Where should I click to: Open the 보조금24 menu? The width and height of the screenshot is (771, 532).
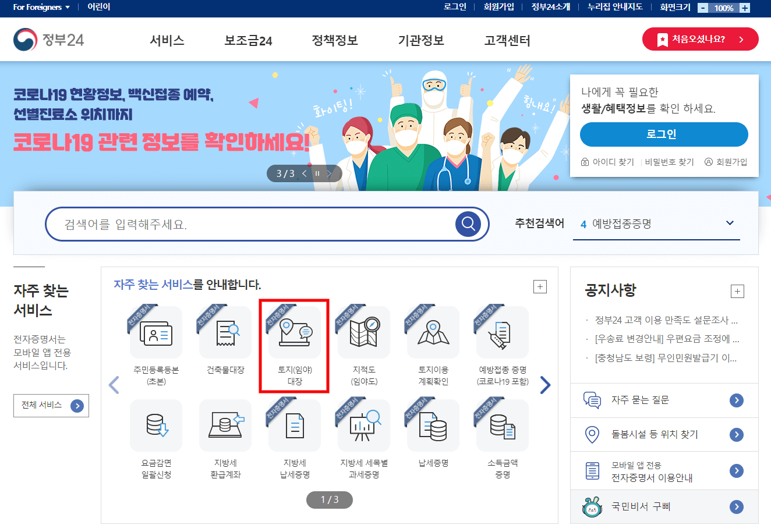(249, 40)
